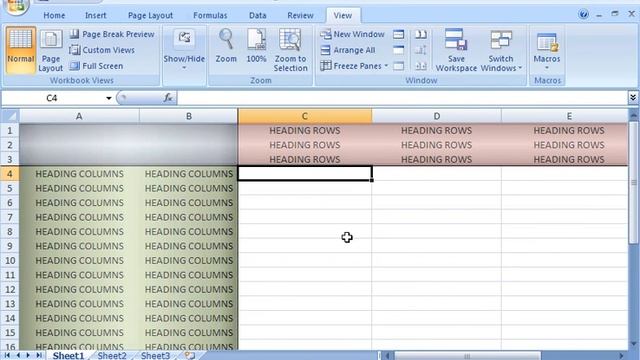Go to last sheet navigation arrow
Image resolution: width=640 pixels, height=360 pixels.
(39, 356)
